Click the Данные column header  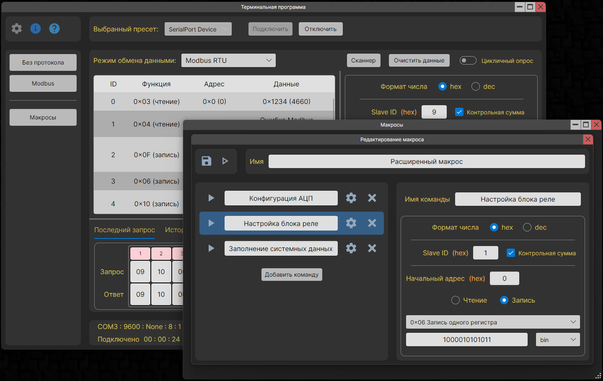click(x=286, y=84)
